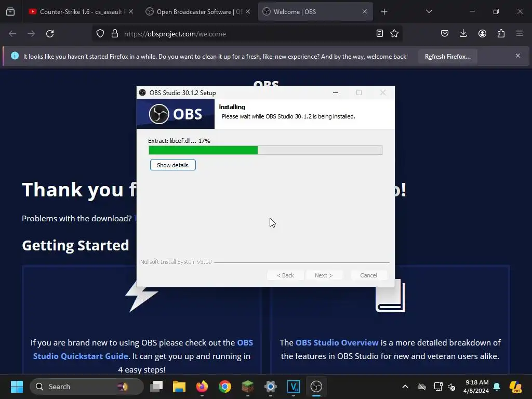Close the Open Broadcaster Software tab
The width and height of the screenshot is (532, 399).
click(248, 11)
